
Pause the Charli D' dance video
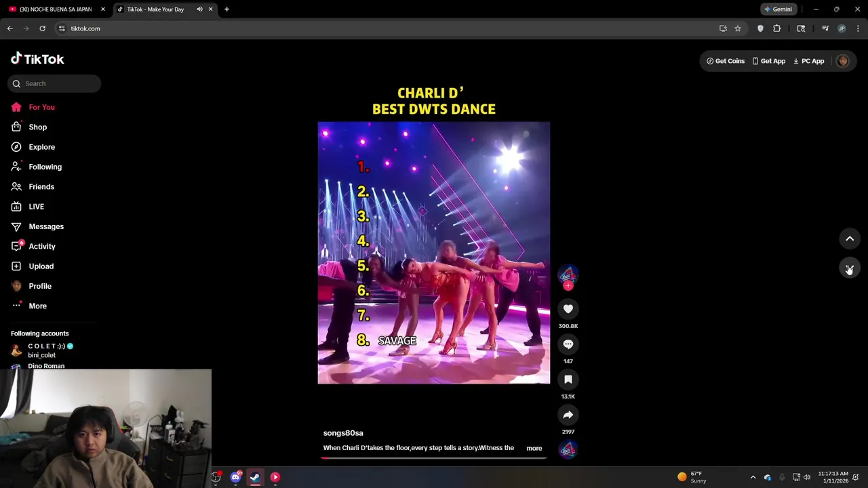434,253
